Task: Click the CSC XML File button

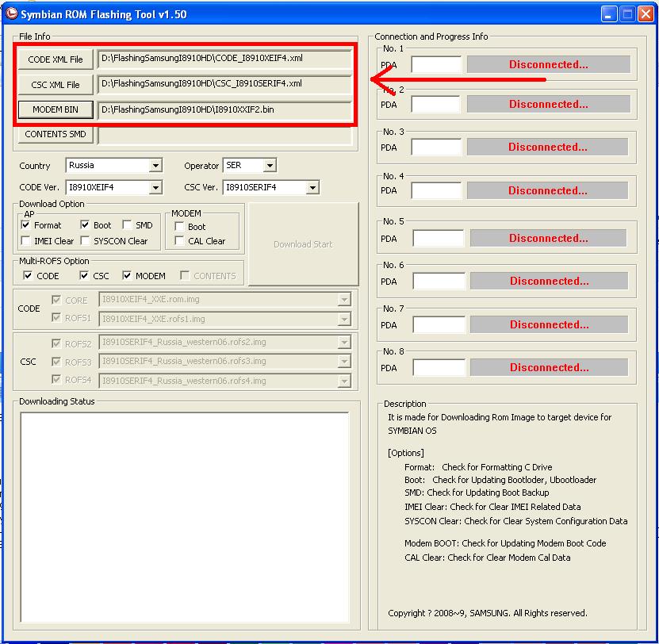Action: pyautogui.click(x=55, y=85)
